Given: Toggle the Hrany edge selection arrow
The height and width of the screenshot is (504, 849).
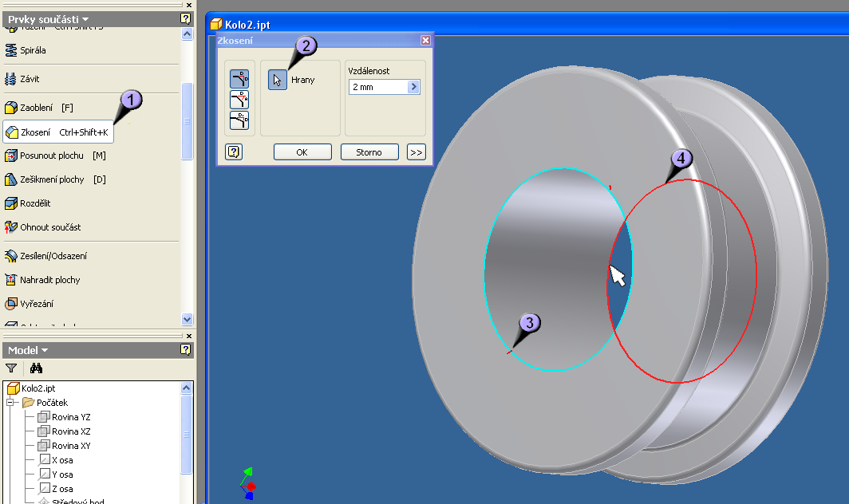Looking at the screenshot, I should click(277, 80).
